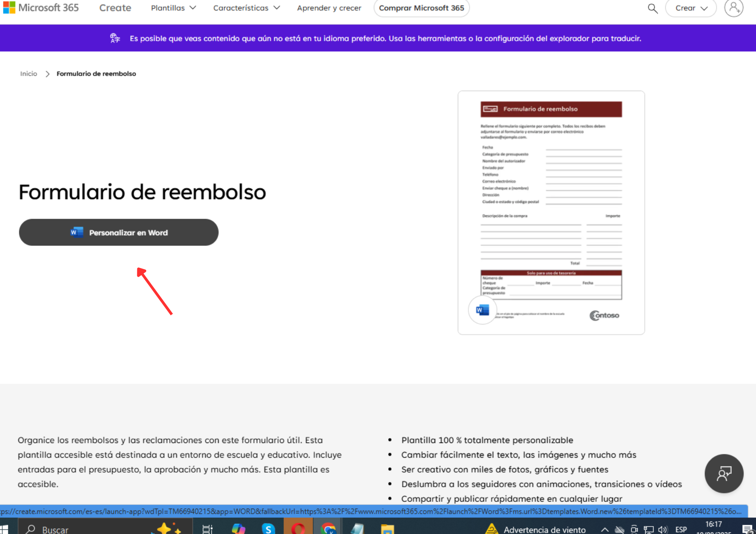Click the network tray icon
756x534 pixels.
[649, 529]
